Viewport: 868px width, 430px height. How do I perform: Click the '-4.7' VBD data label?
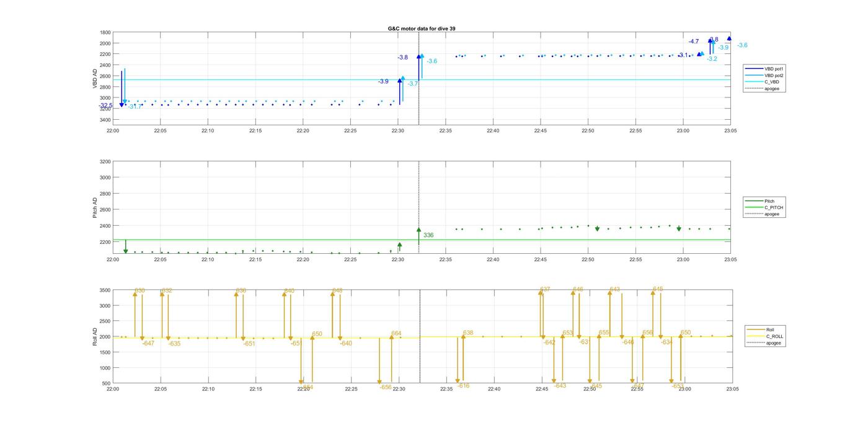point(694,42)
